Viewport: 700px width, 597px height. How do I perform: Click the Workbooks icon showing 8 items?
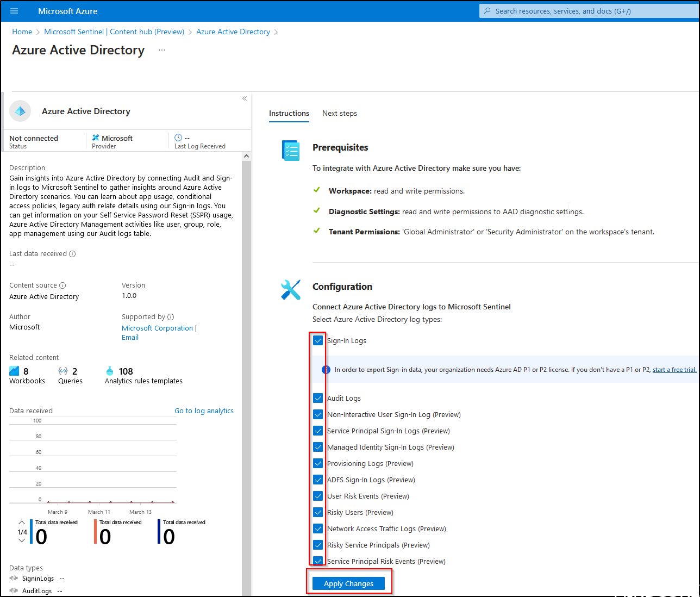(x=14, y=370)
